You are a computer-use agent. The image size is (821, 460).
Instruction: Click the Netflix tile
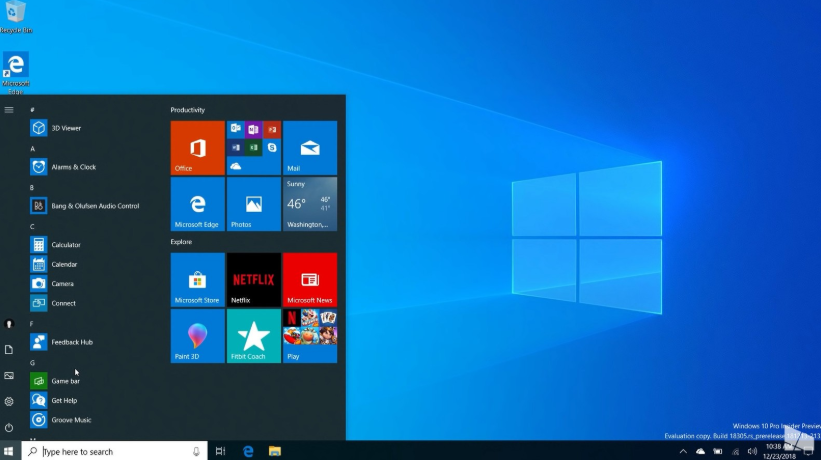click(253, 279)
